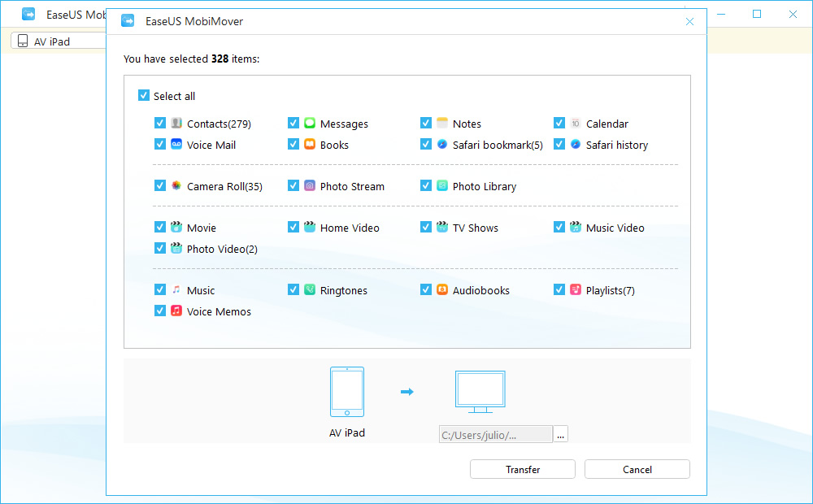Click the Ringtones icon
Viewport: 813px width, 504px height.
pyautogui.click(x=309, y=289)
